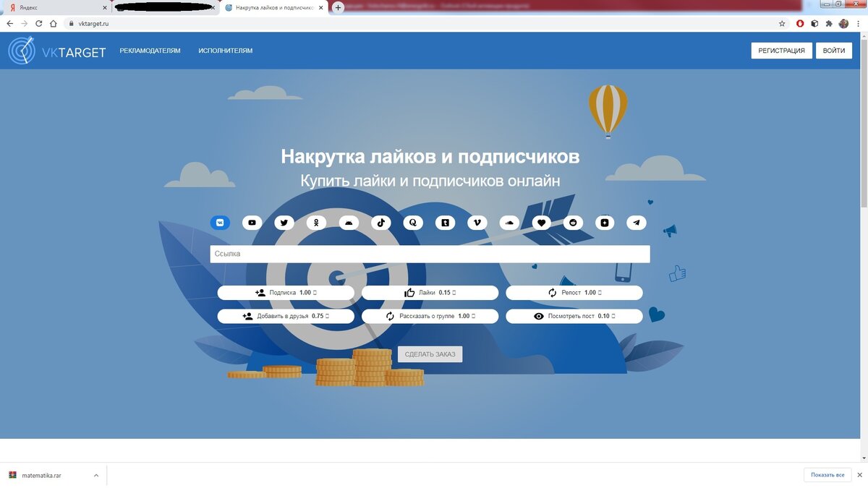The width and height of the screenshot is (868, 488).
Task: Click the СДЕЛАТЬ ЗАКАЗ button
Action: (430, 354)
